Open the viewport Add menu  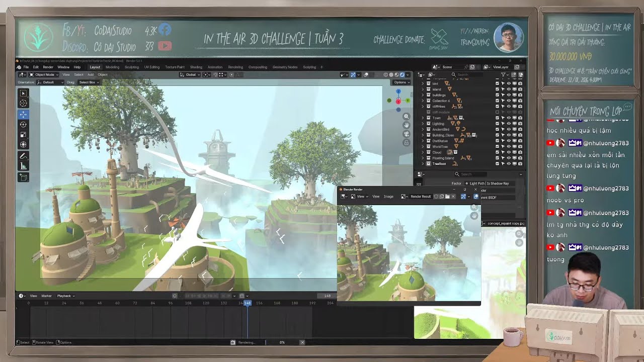click(x=91, y=75)
